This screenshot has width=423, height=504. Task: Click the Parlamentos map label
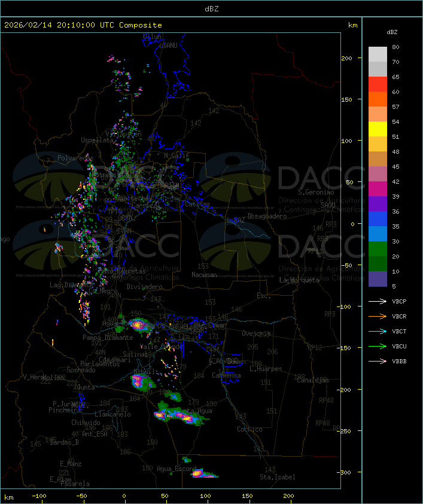pos(100,364)
